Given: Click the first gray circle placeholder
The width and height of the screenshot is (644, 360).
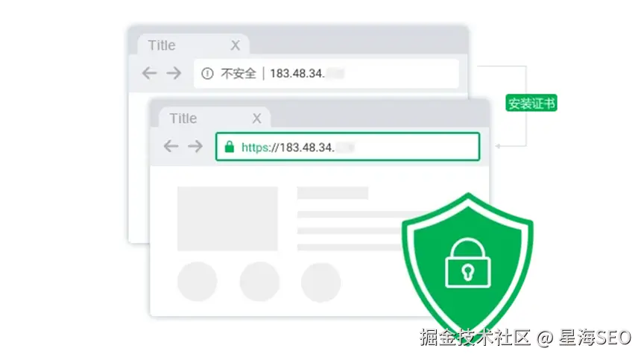Looking at the screenshot, I should point(198,282).
